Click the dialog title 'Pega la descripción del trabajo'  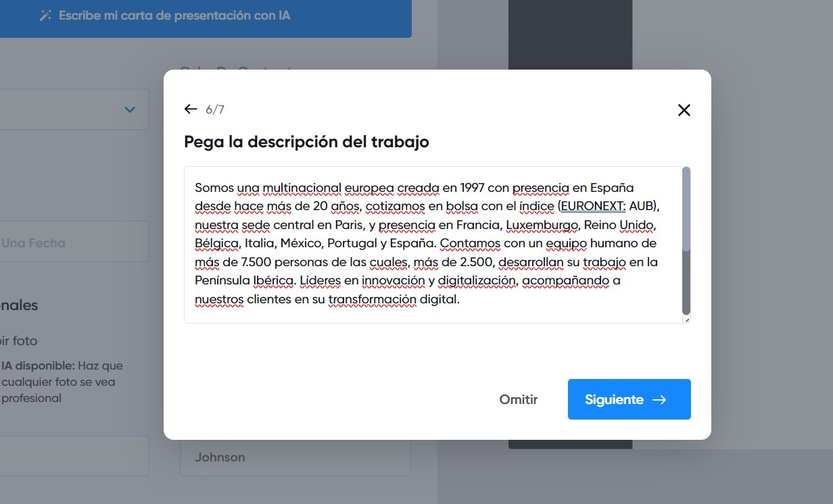tap(306, 141)
